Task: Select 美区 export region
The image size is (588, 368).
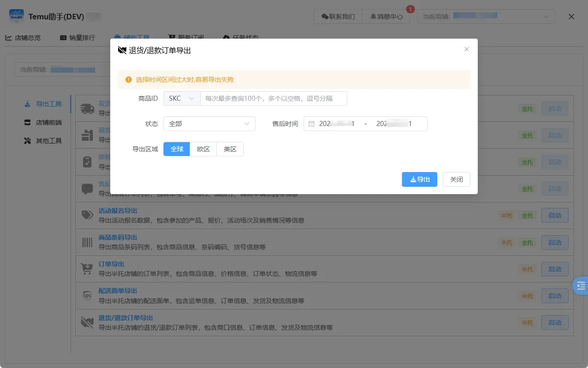Action: click(x=230, y=149)
